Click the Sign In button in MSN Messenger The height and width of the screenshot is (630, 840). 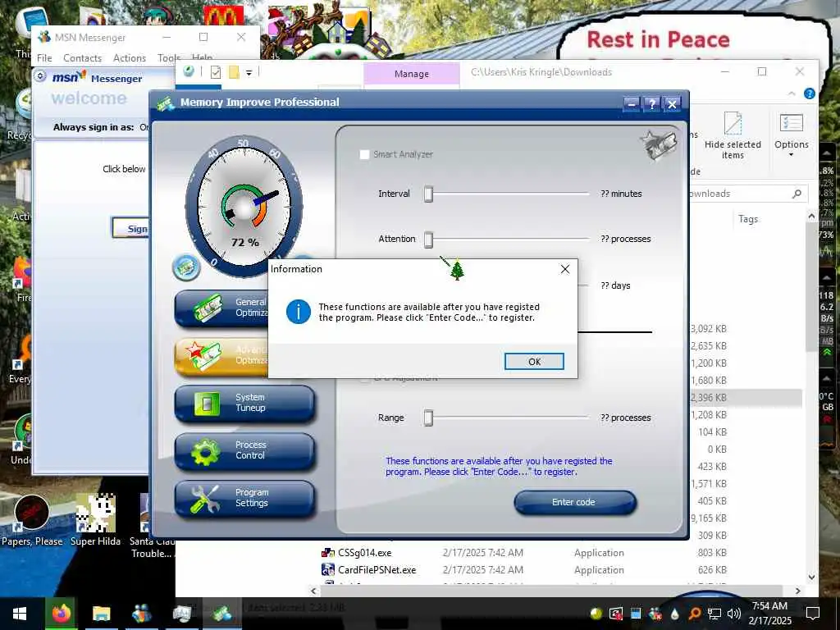tap(131, 229)
